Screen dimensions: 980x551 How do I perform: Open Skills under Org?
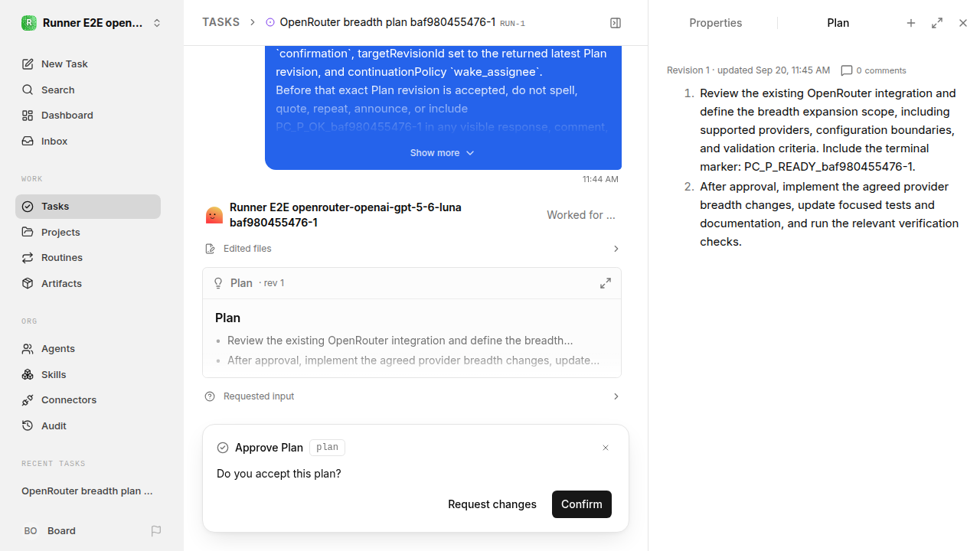pyautogui.click(x=88, y=374)
